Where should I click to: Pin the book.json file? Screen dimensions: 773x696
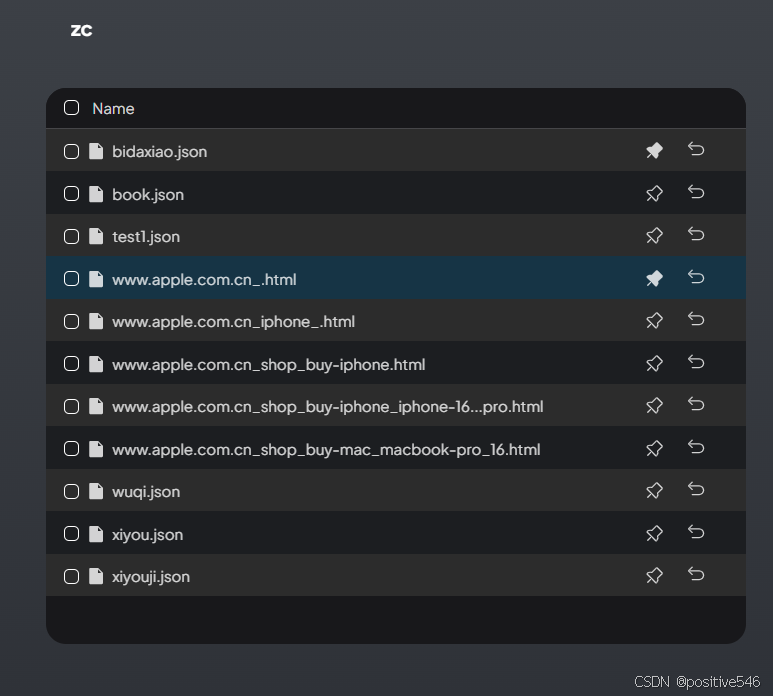pos(654,193)
